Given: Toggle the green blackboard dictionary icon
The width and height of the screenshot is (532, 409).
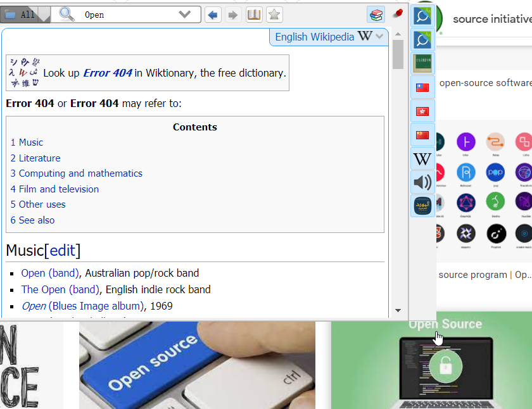Looking at the screenshot, I should point(422,63).
